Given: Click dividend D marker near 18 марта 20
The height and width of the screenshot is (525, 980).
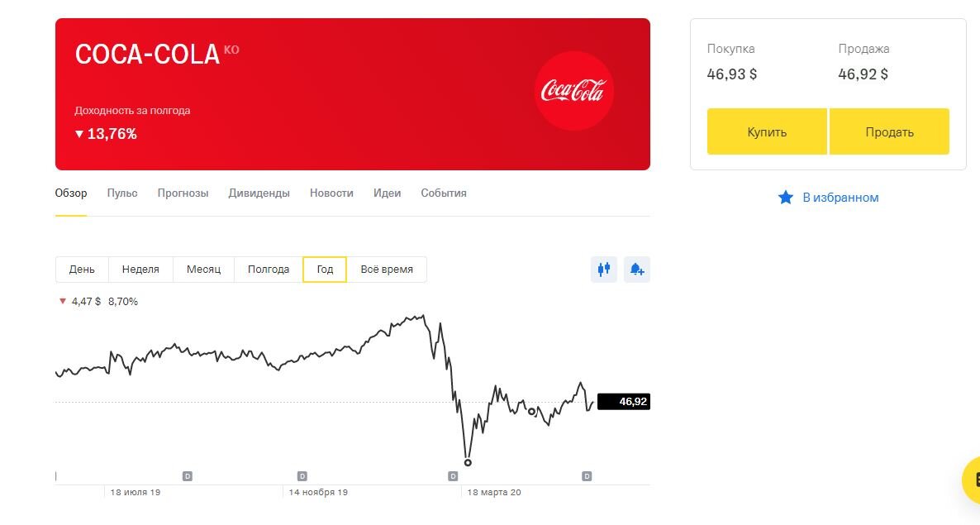Looking at the screenshot, I should [453, 476].
